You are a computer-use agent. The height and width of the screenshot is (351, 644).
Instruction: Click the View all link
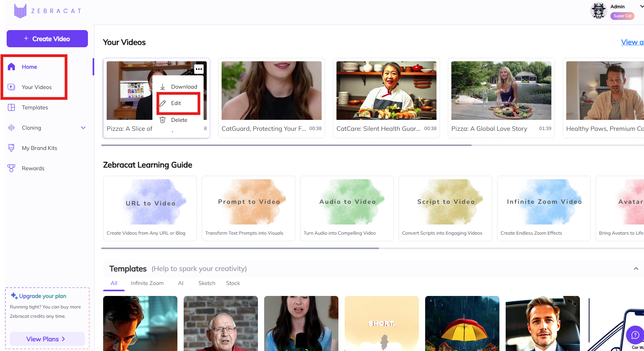(x=632, y=42)
